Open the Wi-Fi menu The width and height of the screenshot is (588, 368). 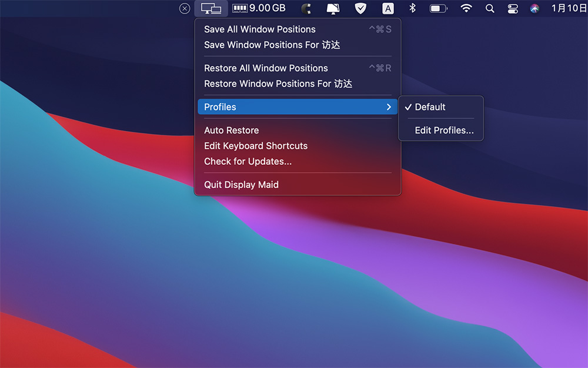coord(466,8)
